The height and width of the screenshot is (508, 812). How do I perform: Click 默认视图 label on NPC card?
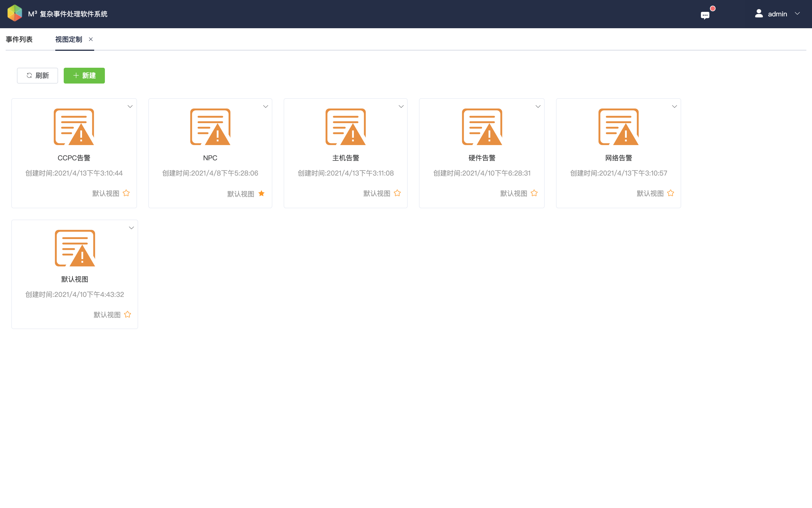(x=240, y=194)
